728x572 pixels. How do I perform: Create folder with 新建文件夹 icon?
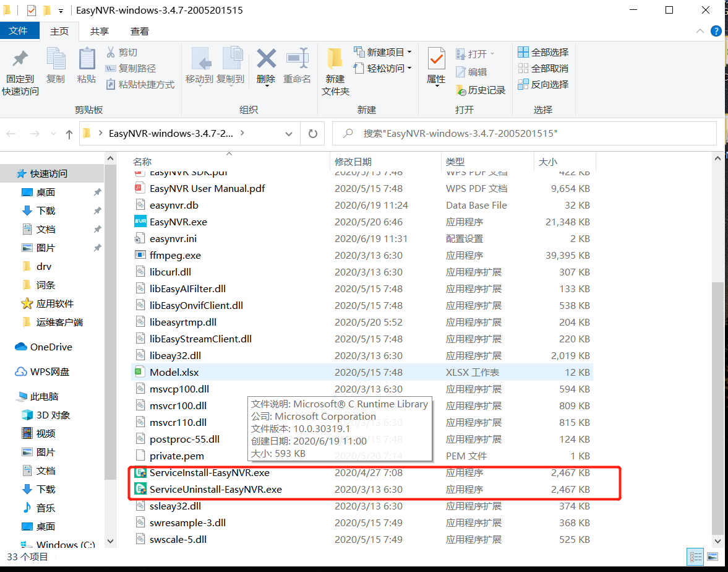tap(335, 72)
